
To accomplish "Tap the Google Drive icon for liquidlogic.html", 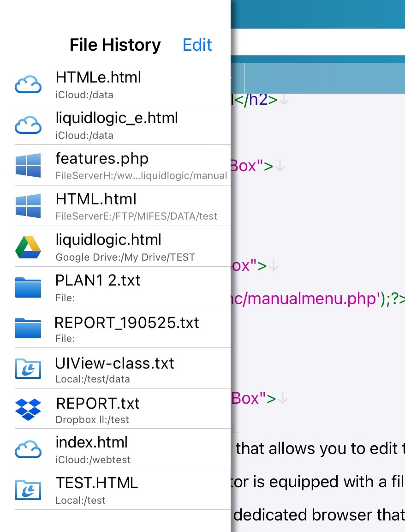I will [x=28, y=246].
